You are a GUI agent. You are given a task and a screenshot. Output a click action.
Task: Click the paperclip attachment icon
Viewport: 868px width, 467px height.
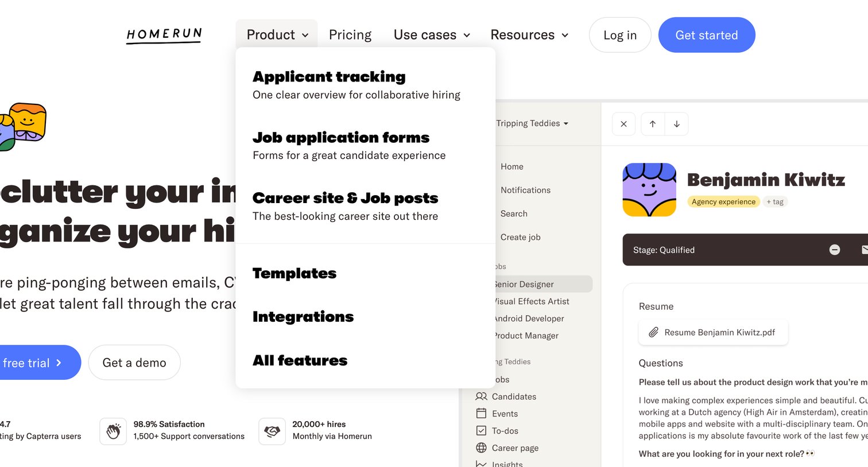(653, 332)
